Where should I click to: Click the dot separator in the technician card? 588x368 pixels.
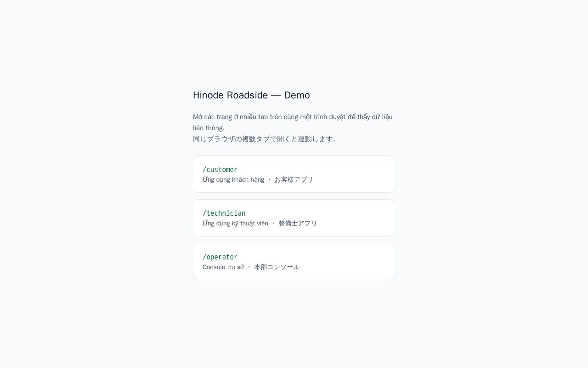click(x=273, y=224)
